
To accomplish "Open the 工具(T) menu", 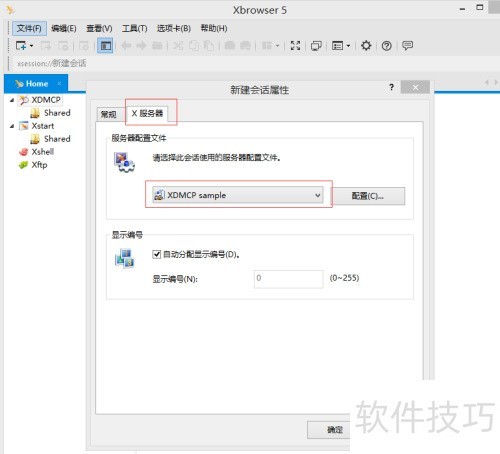I will (x=134, y=28).
